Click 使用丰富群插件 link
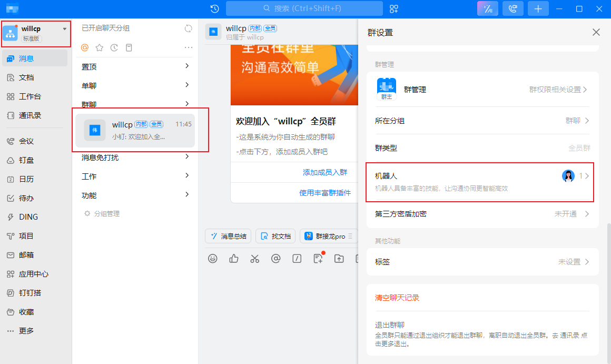The height and width of the screenshot is (364, 611). pos(325,193)
